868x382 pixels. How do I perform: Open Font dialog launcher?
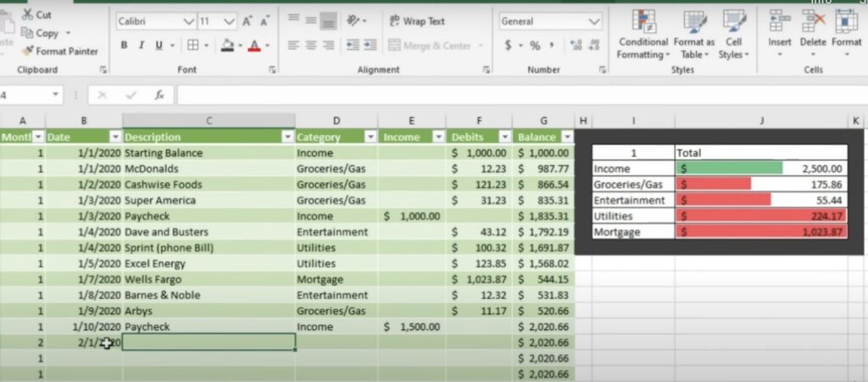point(272,69)
